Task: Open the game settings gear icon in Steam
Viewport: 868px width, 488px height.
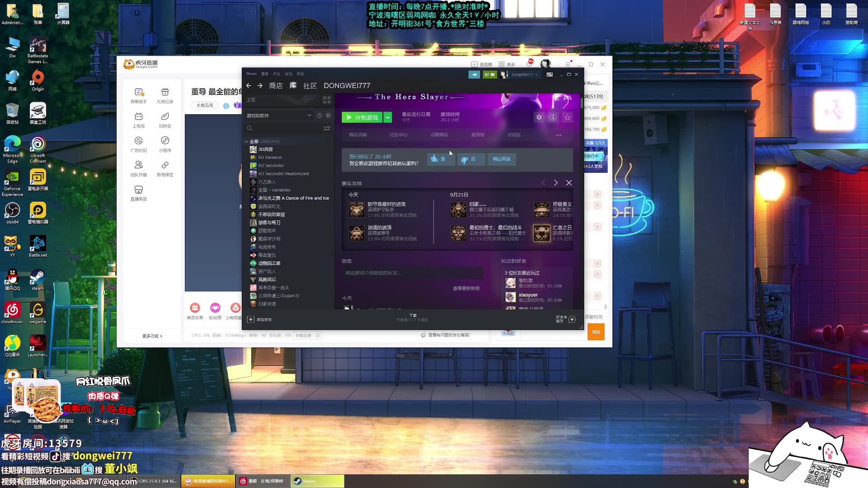Action: pyautogui.click(x=539, y=117)
